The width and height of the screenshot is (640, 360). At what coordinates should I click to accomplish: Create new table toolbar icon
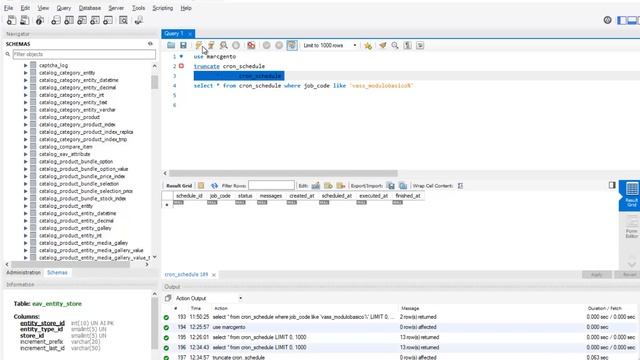pyautogui.click(x=69, y=20)
